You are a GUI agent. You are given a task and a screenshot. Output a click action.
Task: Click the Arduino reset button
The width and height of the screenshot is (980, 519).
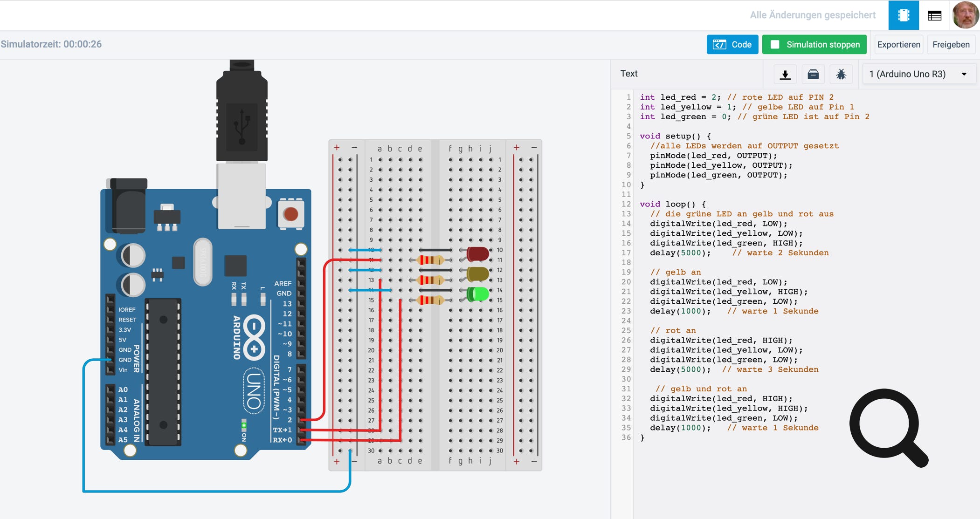point(290,214)
